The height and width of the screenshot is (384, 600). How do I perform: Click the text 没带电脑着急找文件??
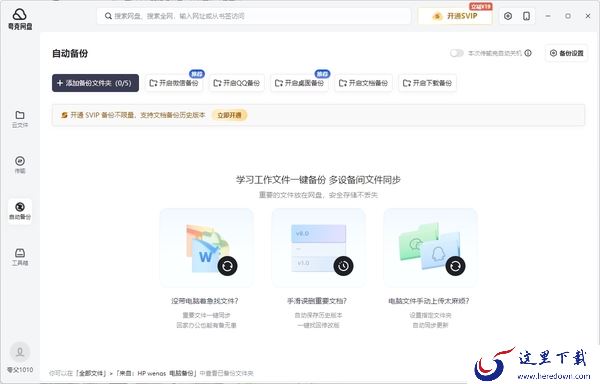[205, 301]
